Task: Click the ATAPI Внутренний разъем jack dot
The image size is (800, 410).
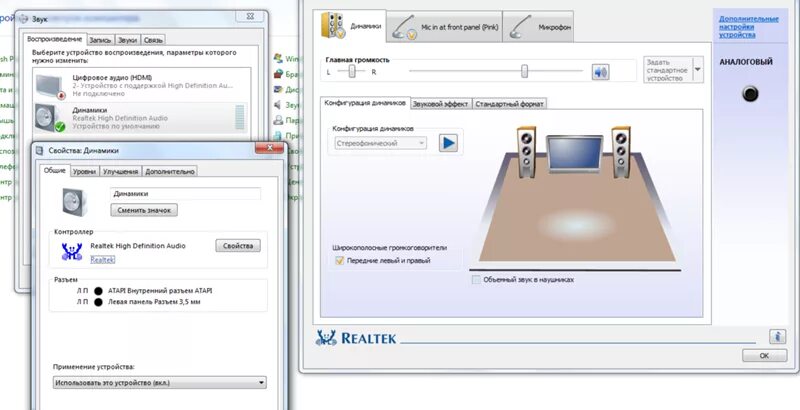Action: 98,291
